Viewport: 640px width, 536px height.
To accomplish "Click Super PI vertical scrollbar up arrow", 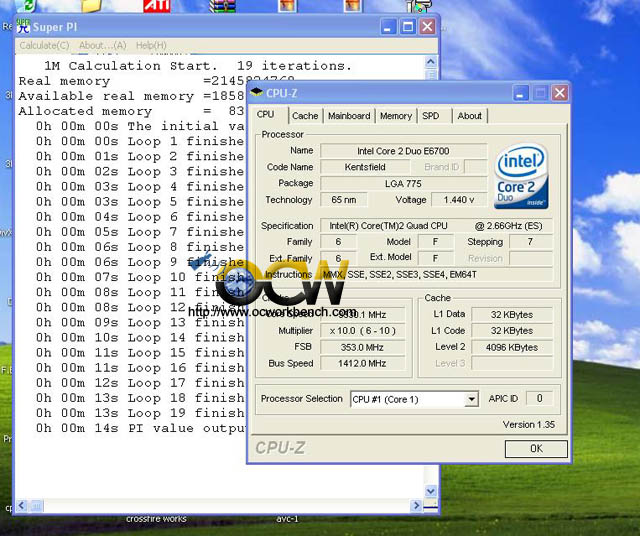I will (x=431, y=62).
